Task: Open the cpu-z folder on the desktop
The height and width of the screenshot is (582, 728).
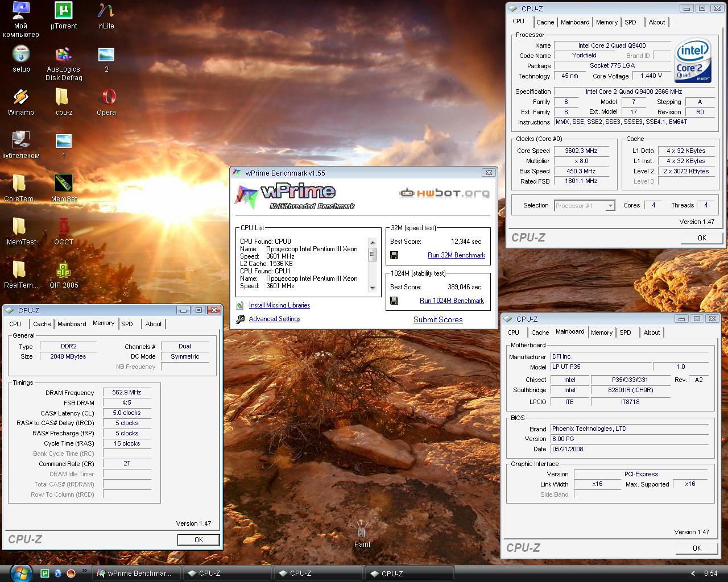Action: tap(64, 102)
